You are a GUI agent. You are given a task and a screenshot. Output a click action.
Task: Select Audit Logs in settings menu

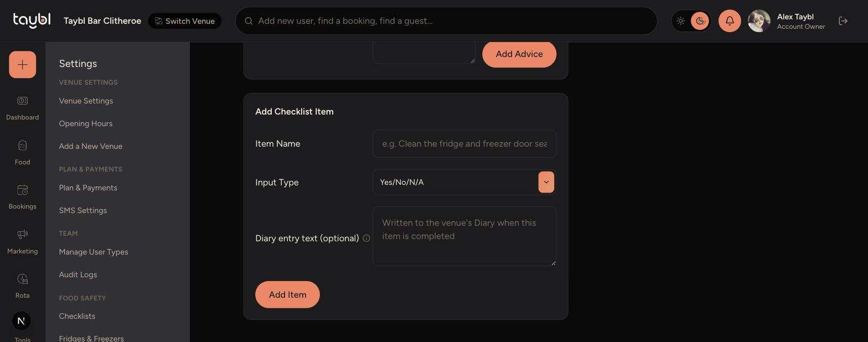click(x=78, y=275)
